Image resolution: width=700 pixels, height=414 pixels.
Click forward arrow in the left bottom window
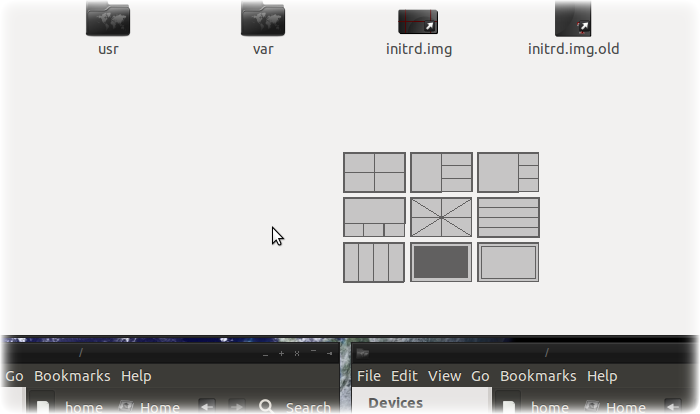[x=237, y=406]
